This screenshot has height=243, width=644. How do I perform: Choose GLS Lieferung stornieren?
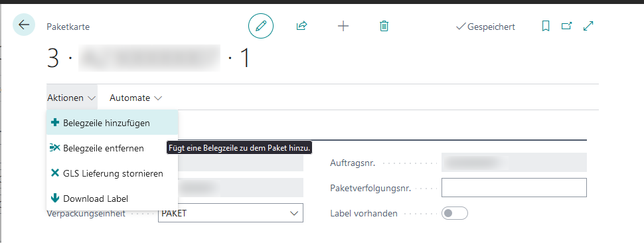112,173
